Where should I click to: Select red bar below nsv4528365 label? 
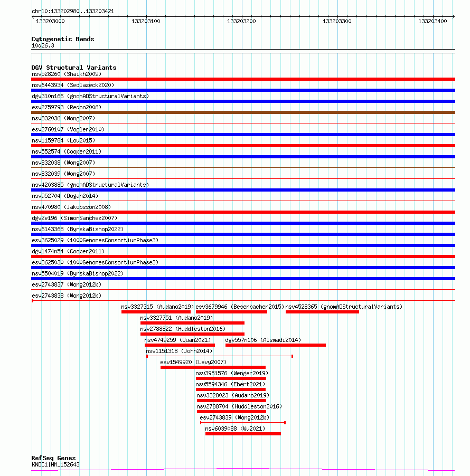[322, 312]
